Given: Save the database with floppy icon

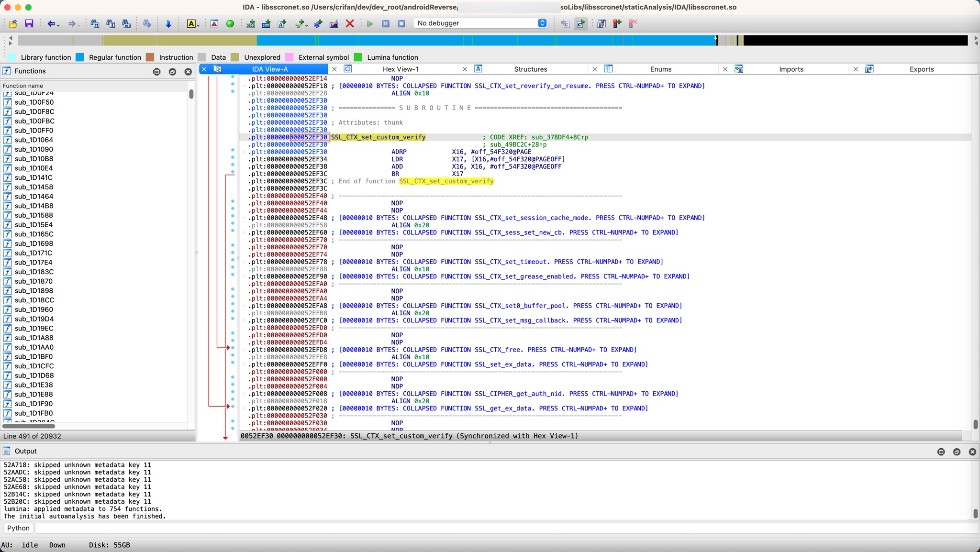Looking at the screenshot, I should tap(29, 23).
